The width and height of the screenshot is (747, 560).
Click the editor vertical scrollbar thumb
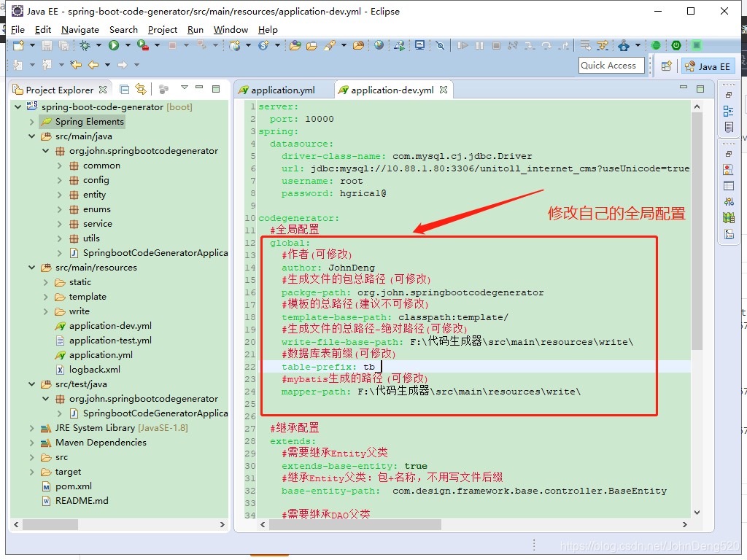point(697,231)
